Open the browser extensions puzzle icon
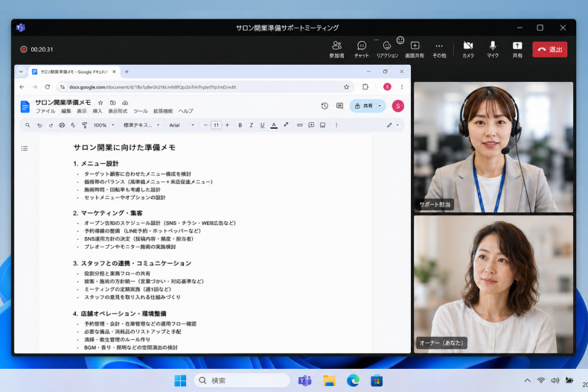Screen dimensions: 588x392 pos(365,86)
